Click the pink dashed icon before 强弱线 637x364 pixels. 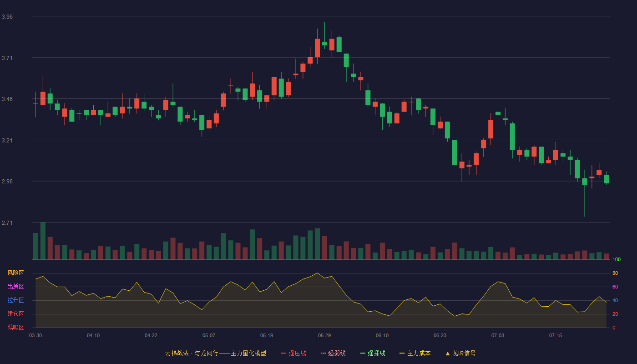click(323, 353)
